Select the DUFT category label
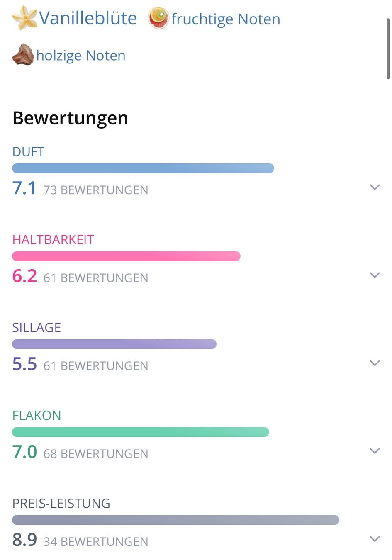Viewport: 392px width, 560px height. click(x=28, y=152)
